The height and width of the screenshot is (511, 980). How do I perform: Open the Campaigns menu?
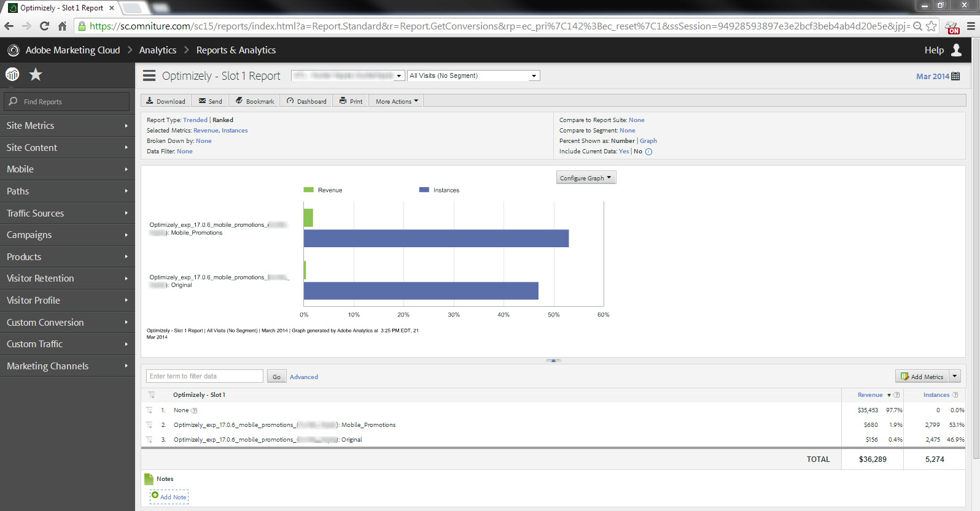click(68, 235)
